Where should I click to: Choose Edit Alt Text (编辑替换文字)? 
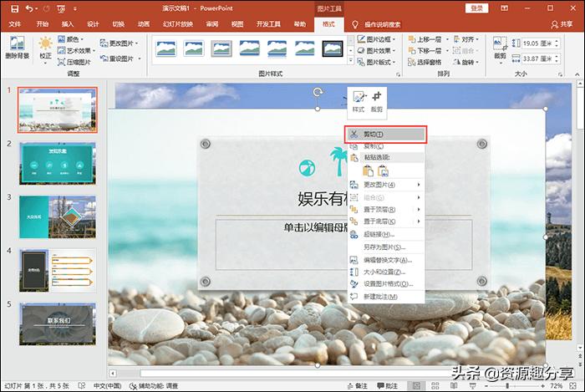click(x=386, y=260)
